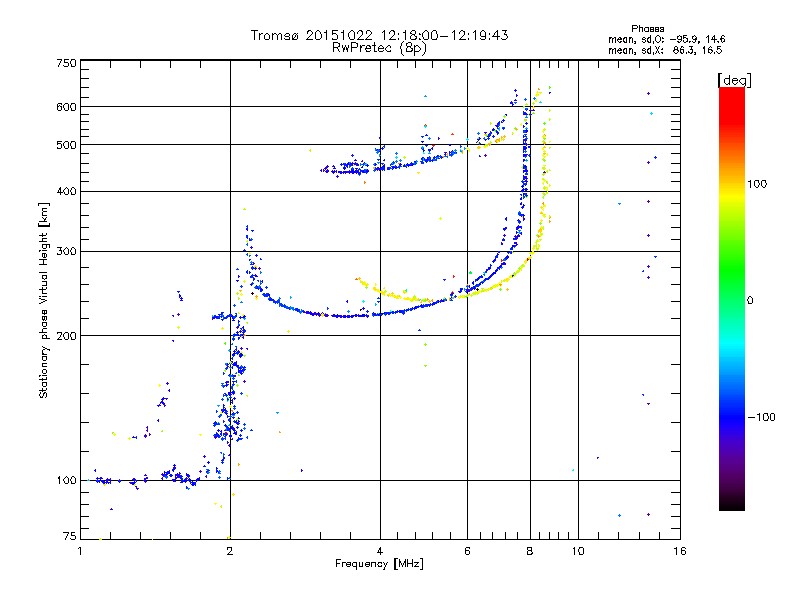Click the y-axis label 'Stationary phase Virtual Height [km]'
800x600 pixels.
[43, 301]
